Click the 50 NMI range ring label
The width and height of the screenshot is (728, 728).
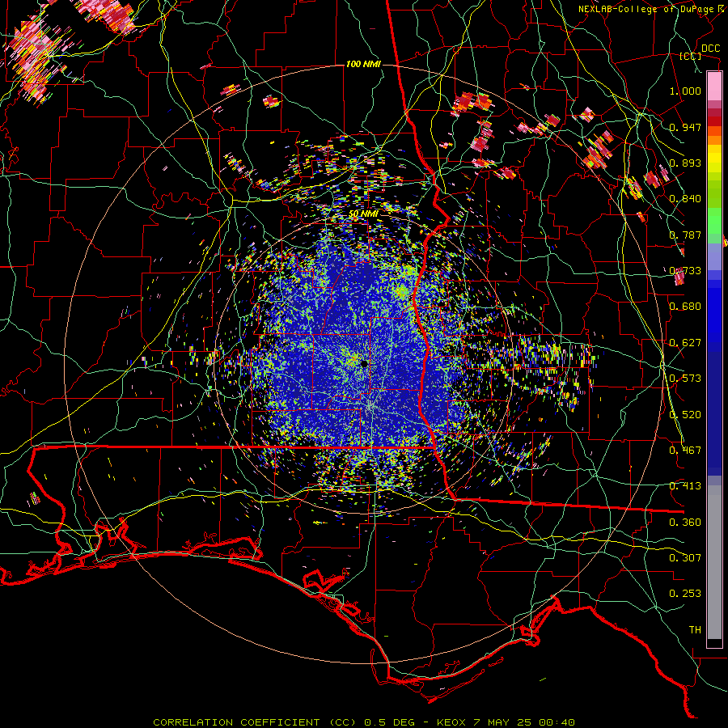(363, 214)
